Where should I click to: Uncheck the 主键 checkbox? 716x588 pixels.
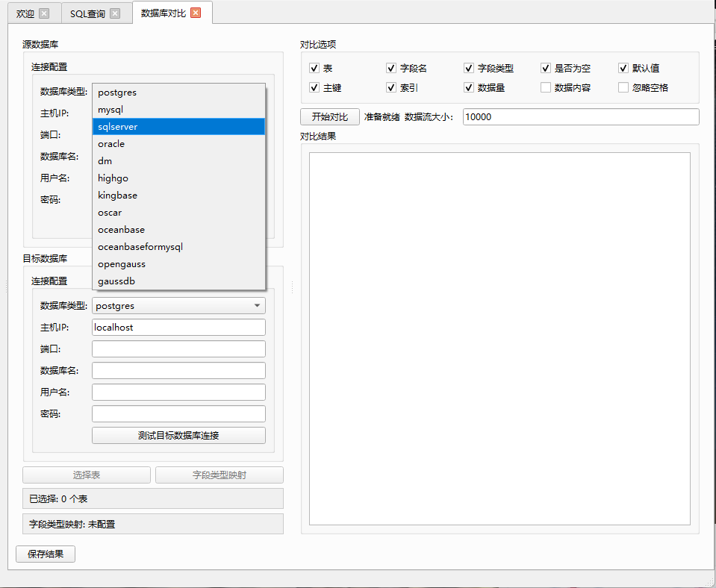[x=314, y=87]
